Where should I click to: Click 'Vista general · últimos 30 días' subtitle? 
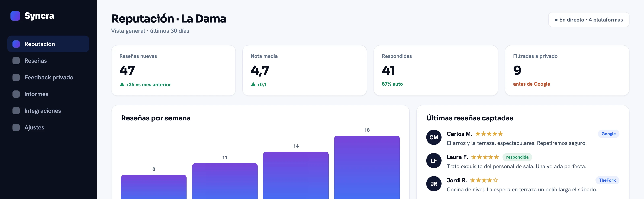(x=150, y=31)
